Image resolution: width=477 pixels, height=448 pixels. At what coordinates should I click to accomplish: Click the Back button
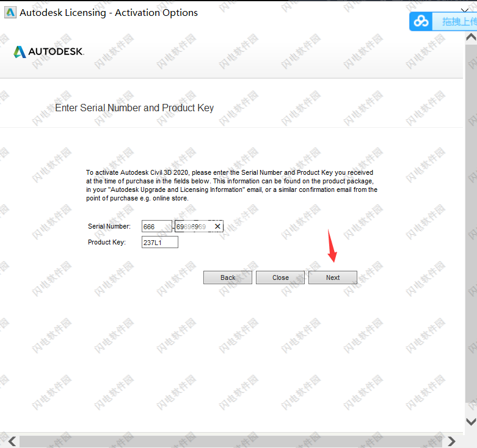coord(228,277)
